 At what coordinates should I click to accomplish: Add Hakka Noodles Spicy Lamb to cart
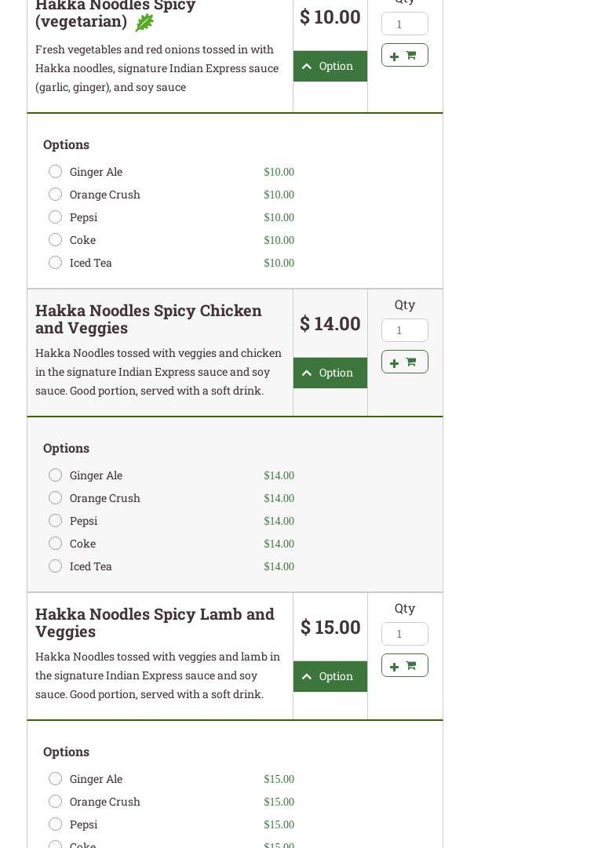pyautogui.click(x=404, y=665)
